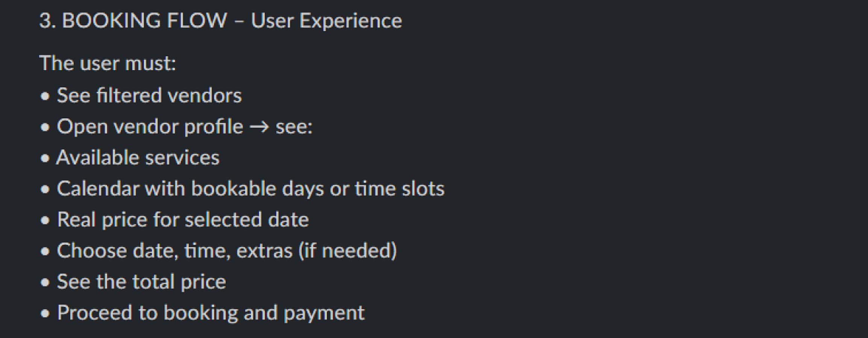This screenshot has height=338, width=868.
Task: Select the "Real price for selected date" line
Action: (183, 220)
